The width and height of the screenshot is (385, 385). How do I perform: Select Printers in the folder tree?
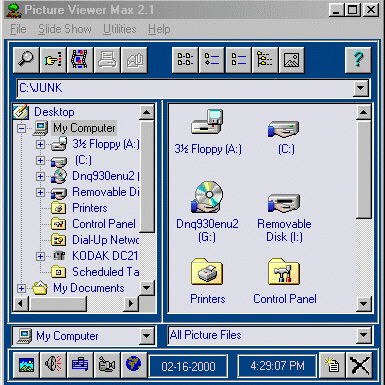[90, 208]
